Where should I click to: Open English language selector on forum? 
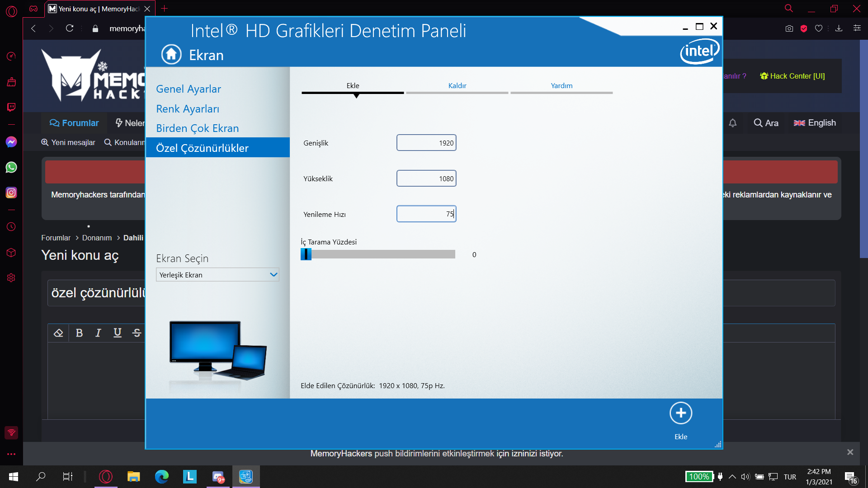(x=815, y=123)
